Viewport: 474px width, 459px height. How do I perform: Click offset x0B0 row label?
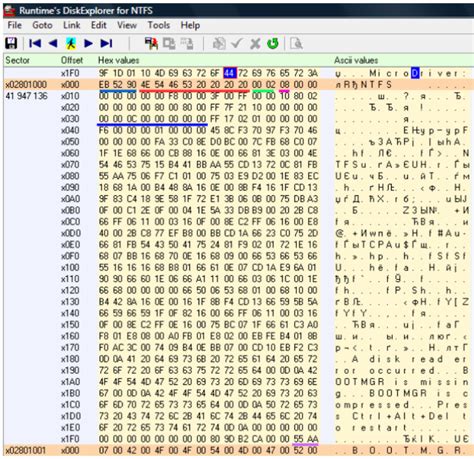(x=70, y=211)
